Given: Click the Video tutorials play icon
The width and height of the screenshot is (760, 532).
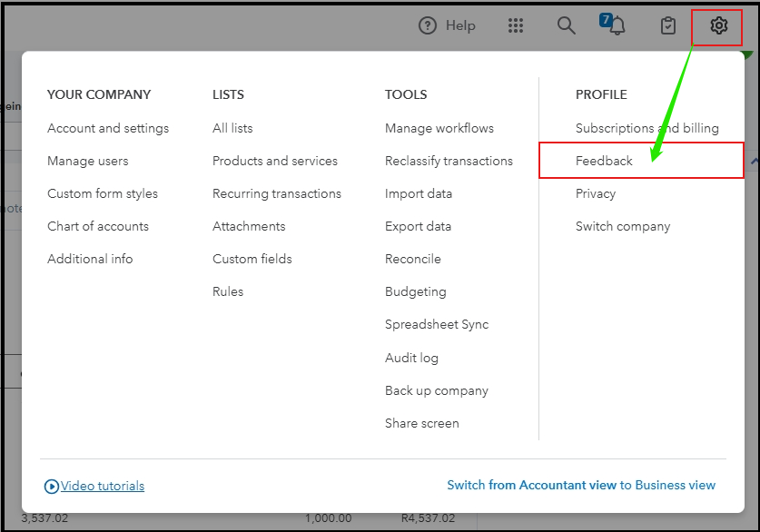Looking at the screenshot, I should [x=52, y=487].
